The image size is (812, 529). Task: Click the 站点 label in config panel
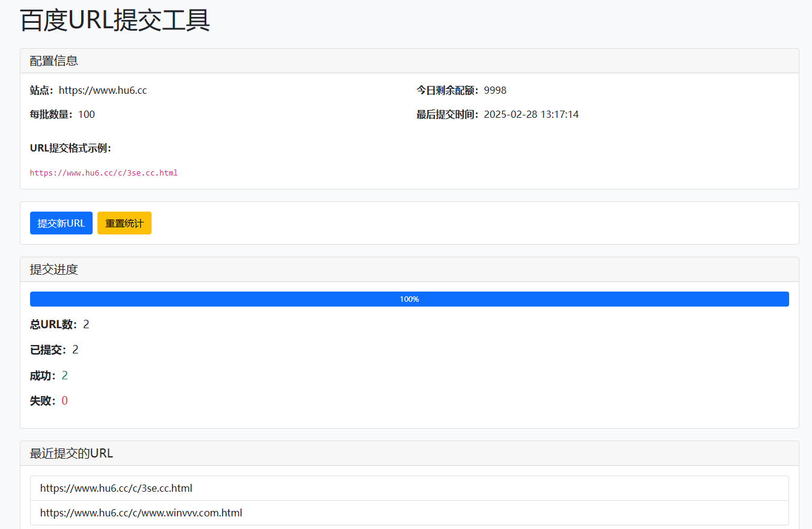[x=40, y=90]
